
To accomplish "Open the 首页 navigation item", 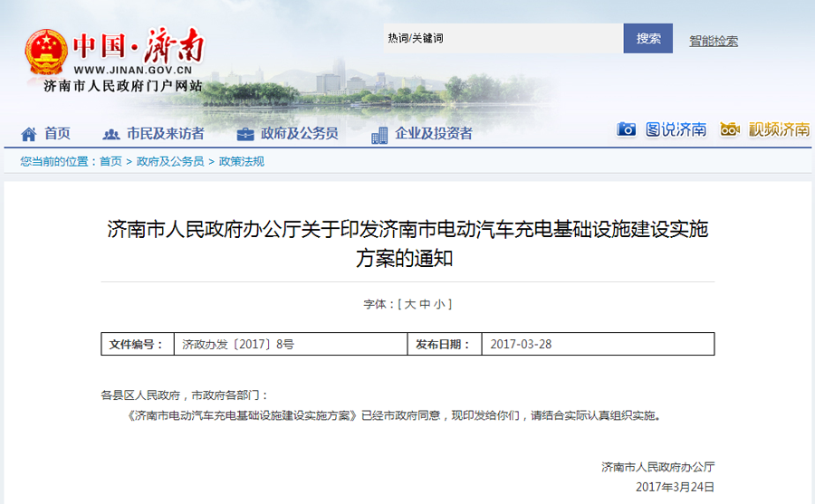I will pyautogui.click(x=57, y=134).
